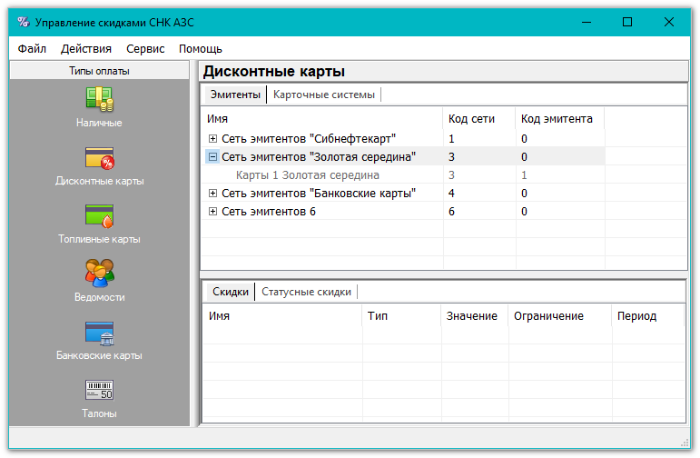This screenshot has height=458, width=700.
Task: Expand the Сеть эмитентов 6 node
Action: point(213,211)
